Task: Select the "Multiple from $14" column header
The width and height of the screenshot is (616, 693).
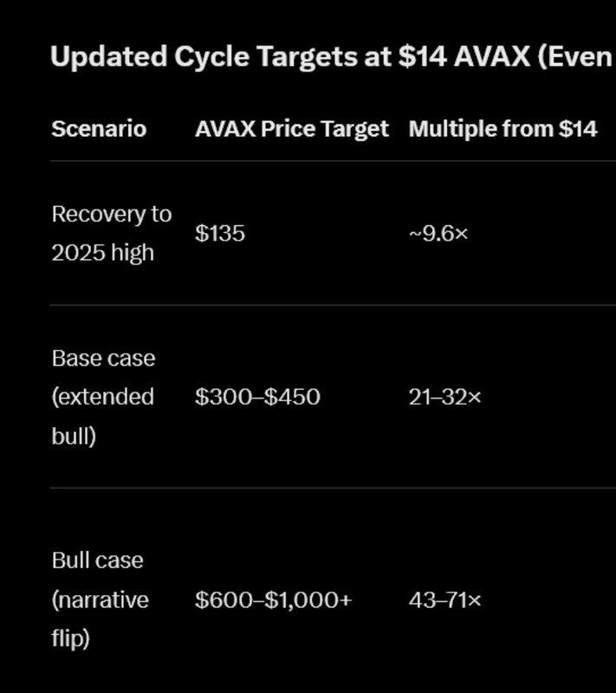Action: 503,129
